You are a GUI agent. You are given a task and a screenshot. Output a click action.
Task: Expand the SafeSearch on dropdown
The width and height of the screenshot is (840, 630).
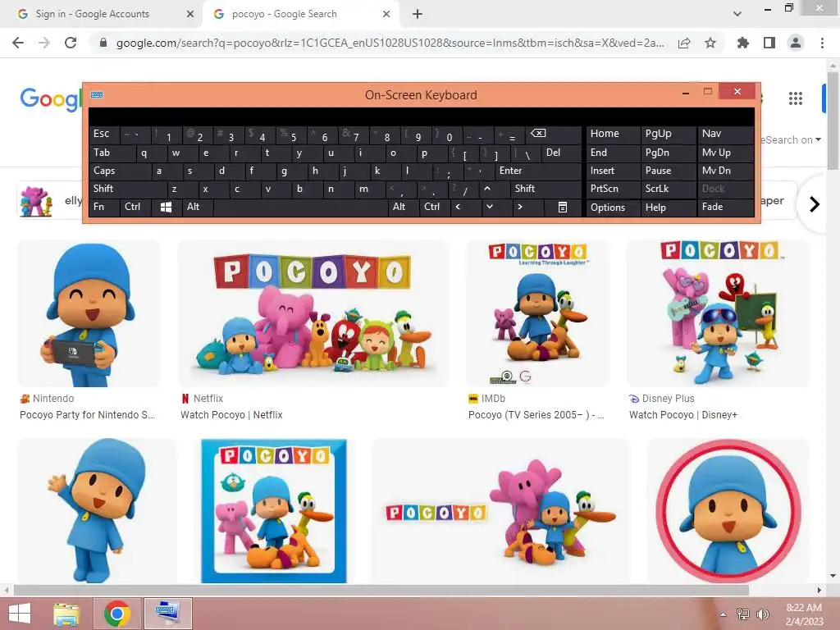click(x=791, y=139)
